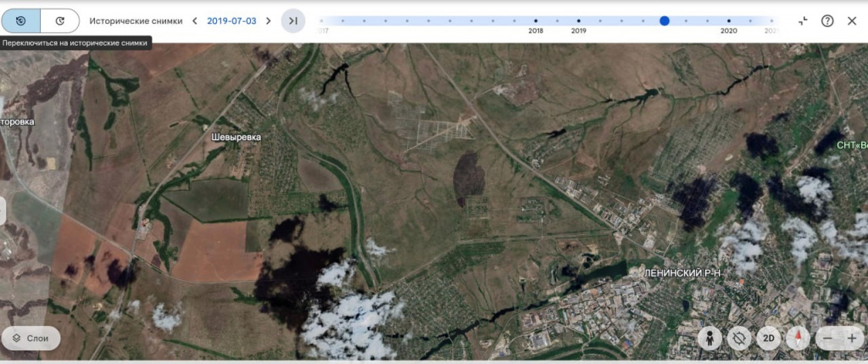Switch to the timelapse mode toggle
Screen dimensions: 868x364
[x=59, y=20]
